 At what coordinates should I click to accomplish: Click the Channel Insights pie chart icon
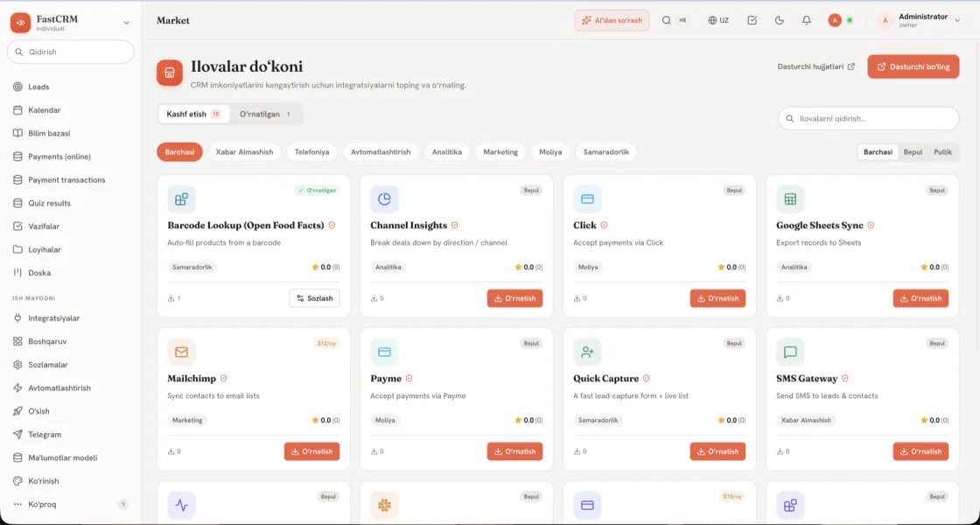point(384,199)
